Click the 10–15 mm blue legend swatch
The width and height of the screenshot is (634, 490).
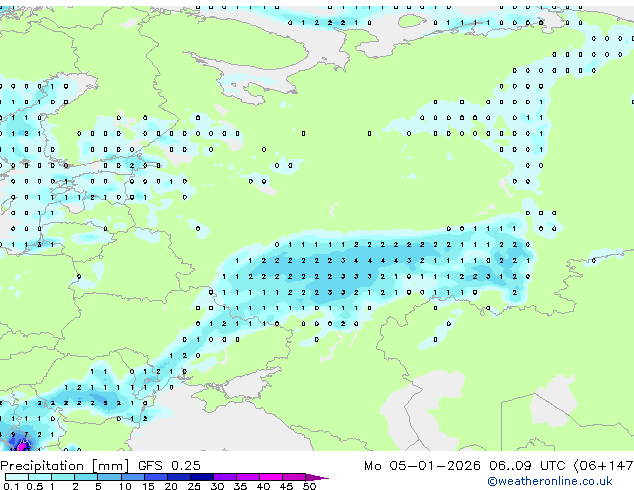(x=133, y=477)
